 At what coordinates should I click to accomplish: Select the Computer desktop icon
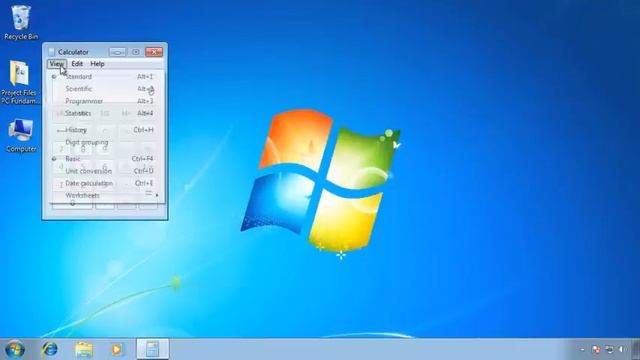coord(21,136)
